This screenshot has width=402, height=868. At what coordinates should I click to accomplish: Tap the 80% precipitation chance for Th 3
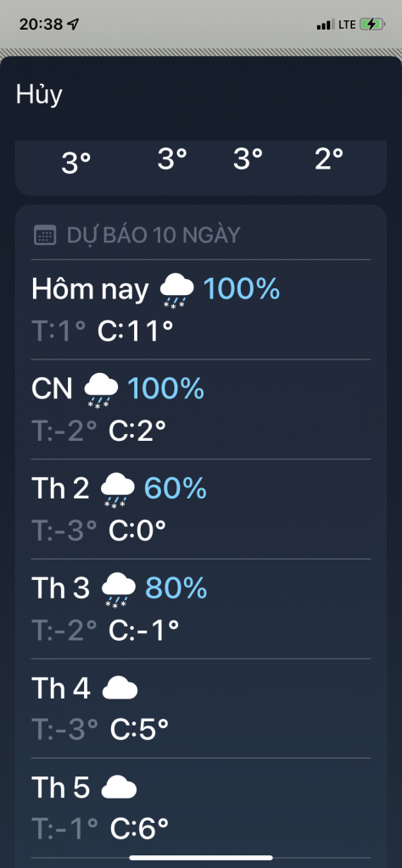[x=176, y=588]
